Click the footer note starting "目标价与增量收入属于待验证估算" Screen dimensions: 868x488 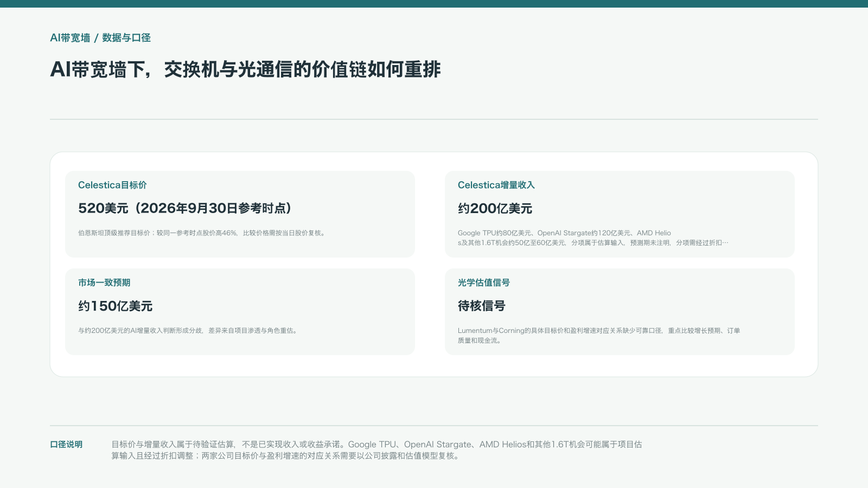pyautogui.click(x=376, y=450)
